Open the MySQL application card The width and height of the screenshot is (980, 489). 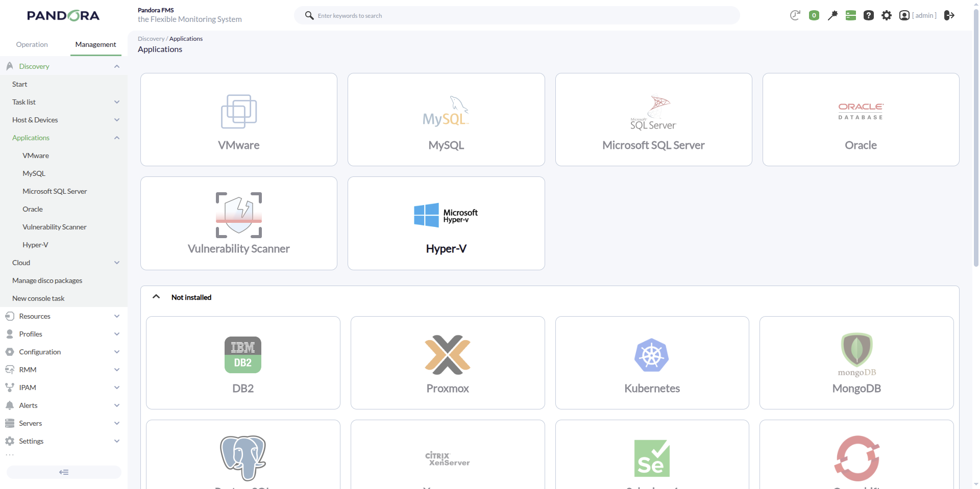446,119
